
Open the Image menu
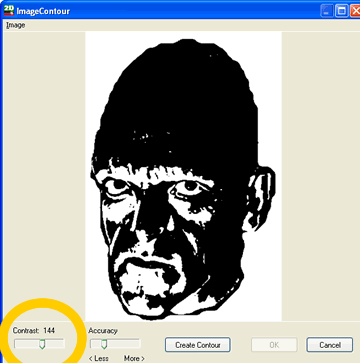click(16, 25)
